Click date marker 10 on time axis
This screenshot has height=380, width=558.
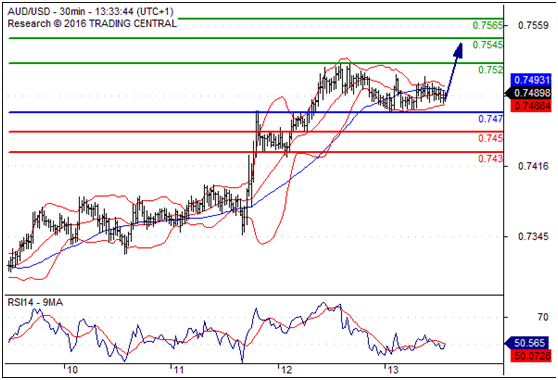(x=72, y=370)
